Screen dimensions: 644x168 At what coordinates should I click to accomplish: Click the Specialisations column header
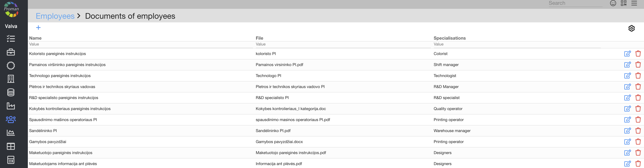pos(449,38)
